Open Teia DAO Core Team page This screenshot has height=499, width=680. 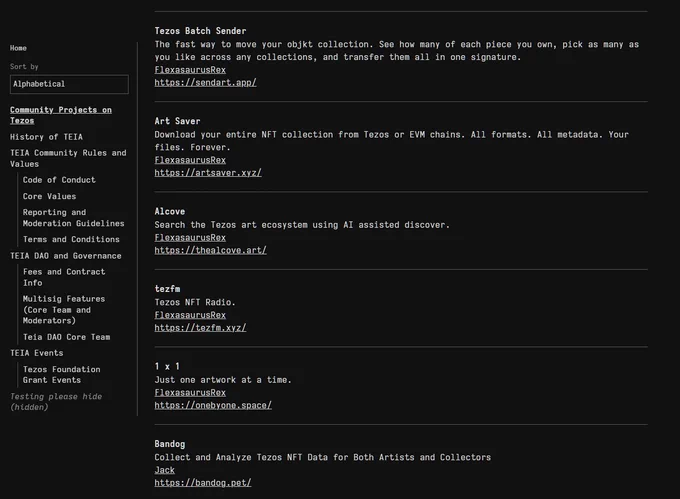pyautogui.click(x=66, y=337)
